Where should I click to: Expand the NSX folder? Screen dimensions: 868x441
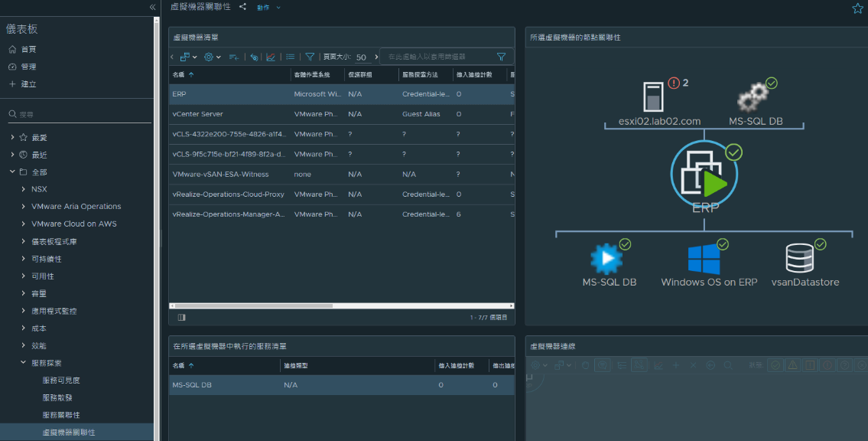23,189
